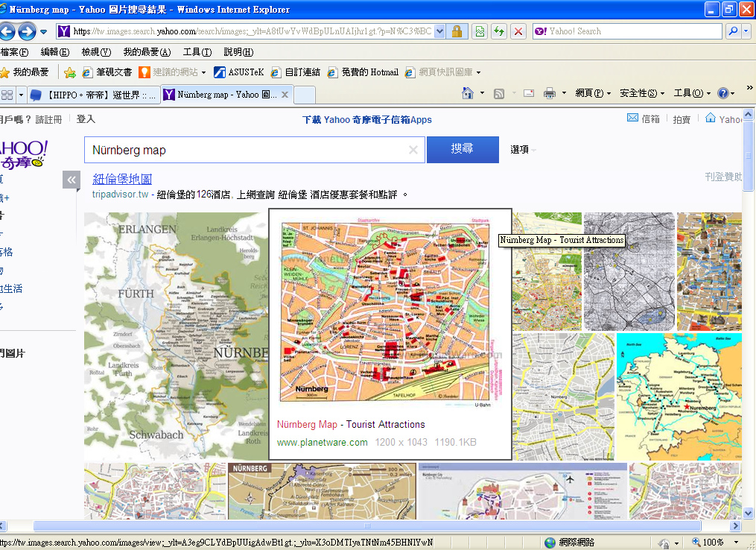756x550 pixels.
Task: Open the 檢視 menu in menu bar
Action: 95,52
